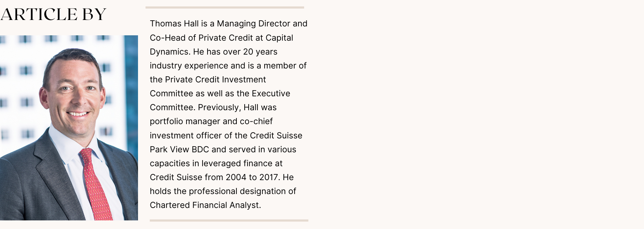The height and width of the screenshot is (229, 644).
Task: Click the text Chartered Financial Analyst
Action: coord(205,205)
